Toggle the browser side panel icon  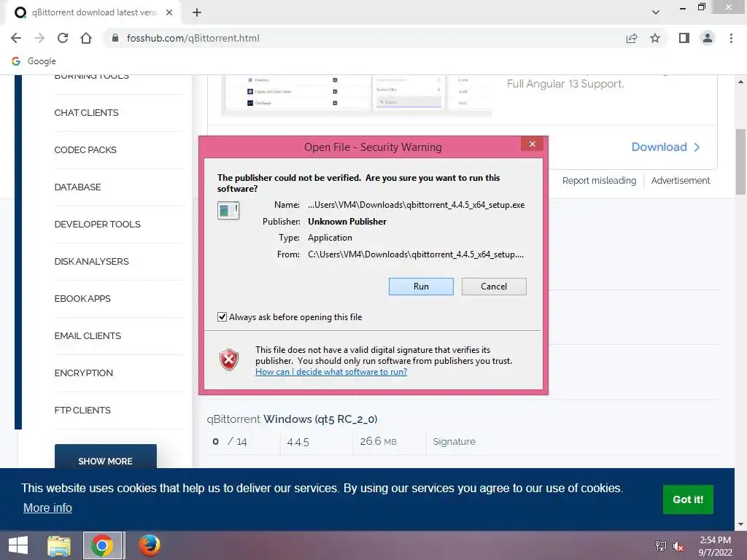(x=684, y=38)
